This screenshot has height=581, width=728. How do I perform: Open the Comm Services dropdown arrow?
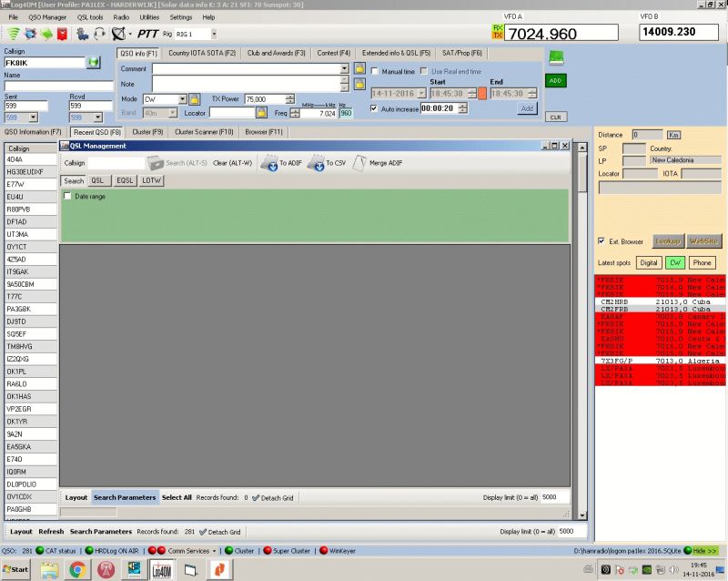pyautogui.click(x=214, y=551)
